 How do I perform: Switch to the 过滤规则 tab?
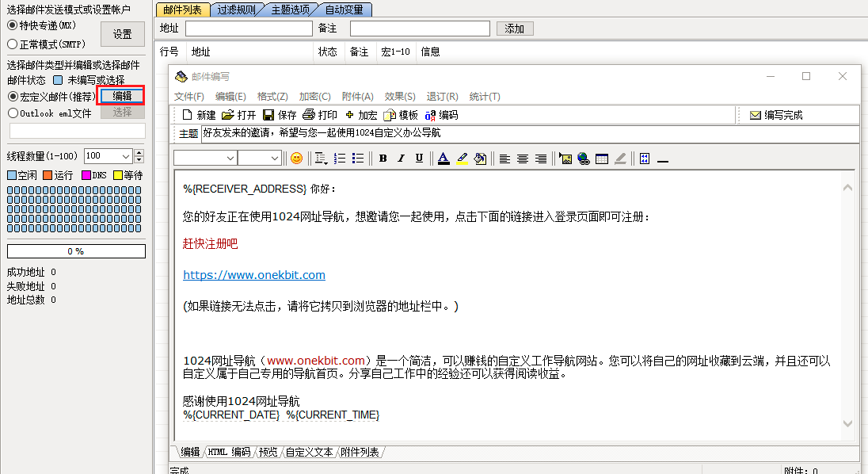[x=238, y=10]
